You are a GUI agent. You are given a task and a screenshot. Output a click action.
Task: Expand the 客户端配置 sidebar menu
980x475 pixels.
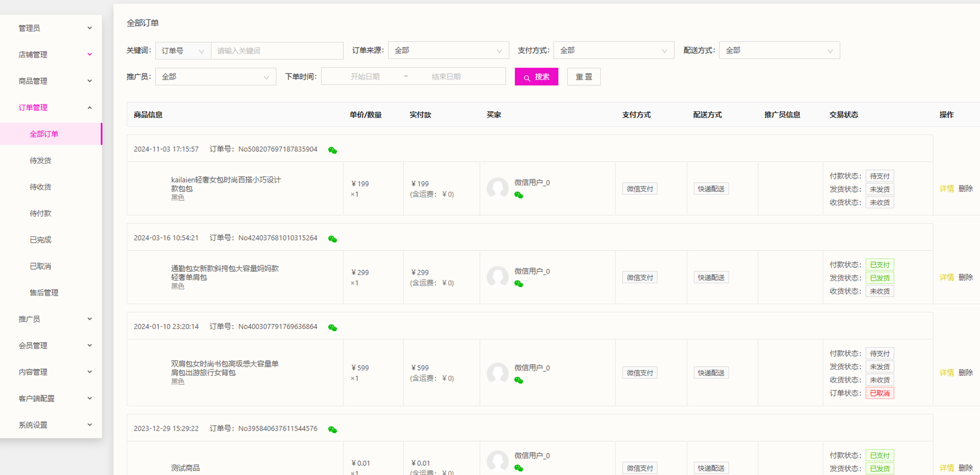pos(51,398)
